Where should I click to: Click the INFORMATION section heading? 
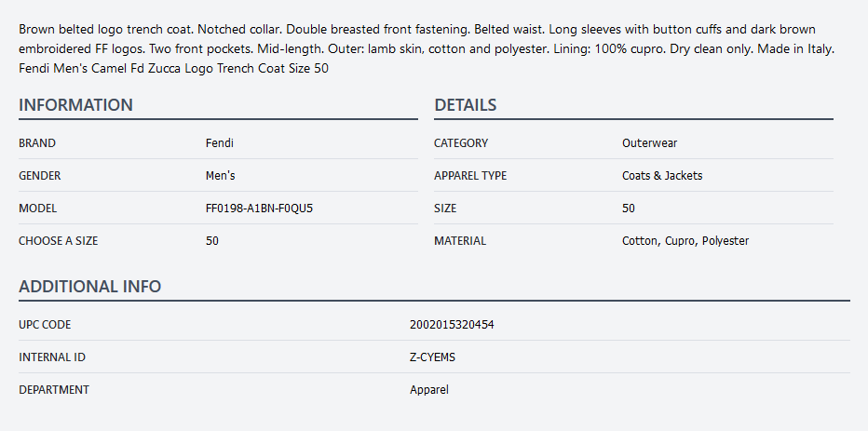(x=75, y=105)
